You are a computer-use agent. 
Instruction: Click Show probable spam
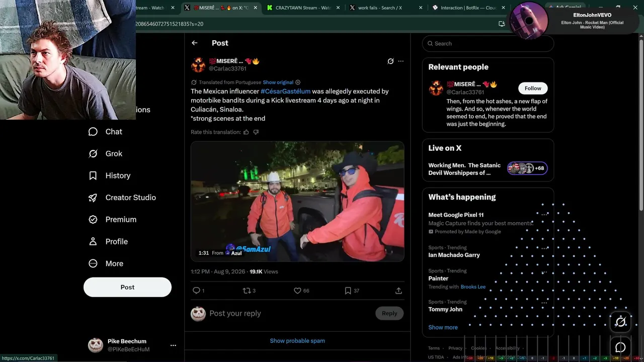tap(297, 341)
